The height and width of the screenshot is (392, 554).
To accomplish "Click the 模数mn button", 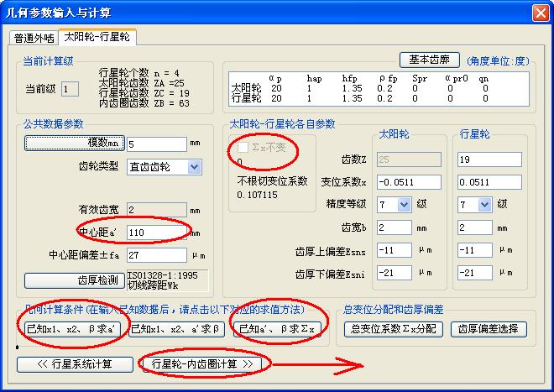I will [75, 144].
